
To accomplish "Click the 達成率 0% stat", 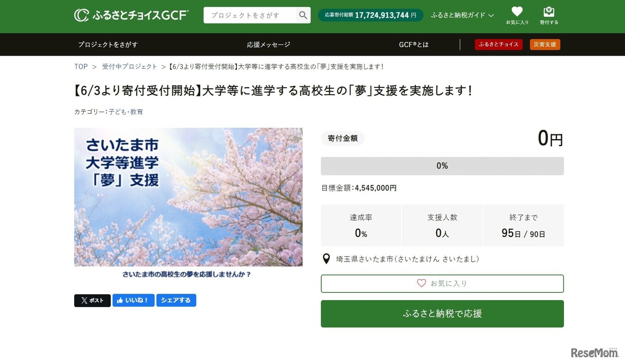I will tap(361, 225).
